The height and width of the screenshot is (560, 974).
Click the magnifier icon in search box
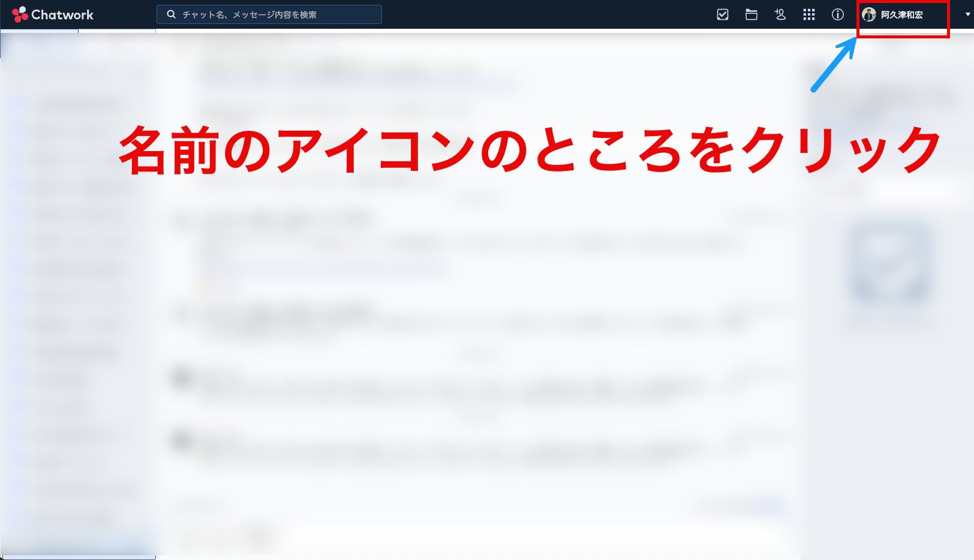pyautogui.click(x=171, y=14)
